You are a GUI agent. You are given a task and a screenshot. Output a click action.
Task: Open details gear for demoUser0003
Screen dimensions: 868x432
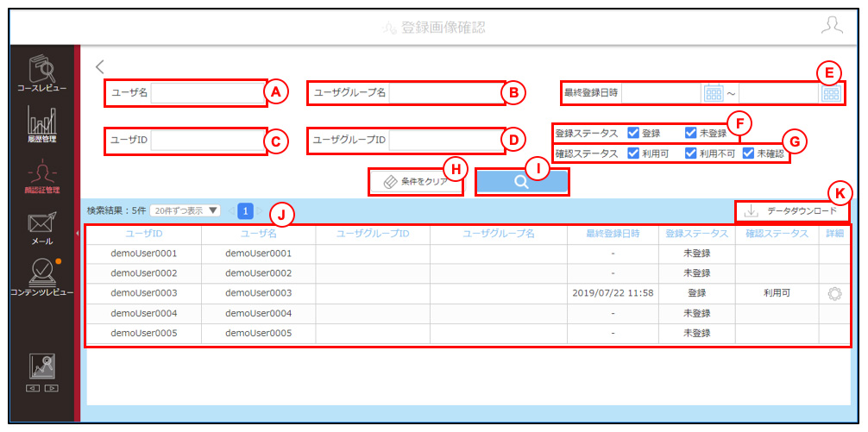(834, 294)
